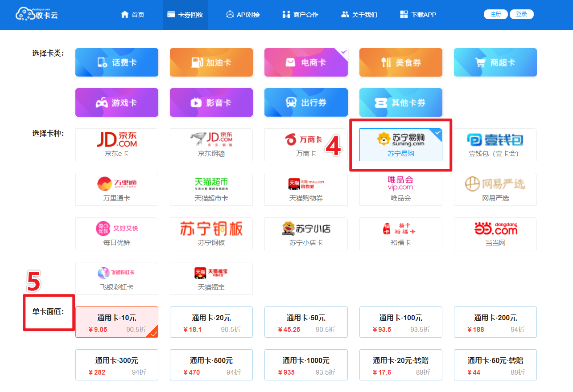This screenshot has width=573, height=392.
Task: Open the 首页 home tab
Action: point(132,15)
